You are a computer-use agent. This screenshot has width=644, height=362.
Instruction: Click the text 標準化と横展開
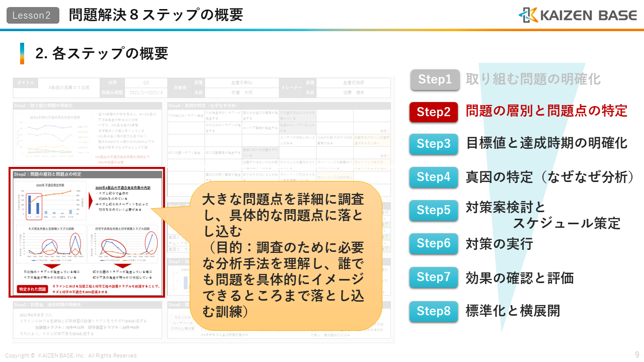pyautogui.click(x=513, y=311)
